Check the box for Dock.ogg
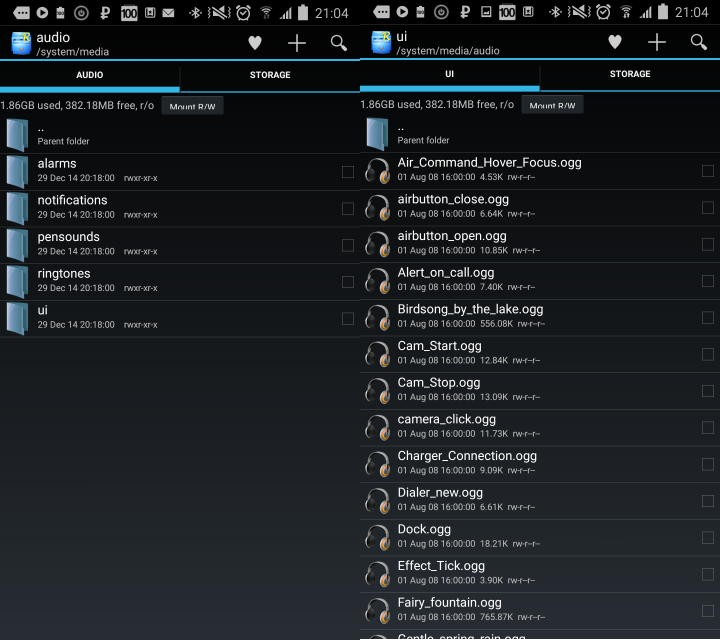The width and height of the screenshot is (720, 640). 708,538
